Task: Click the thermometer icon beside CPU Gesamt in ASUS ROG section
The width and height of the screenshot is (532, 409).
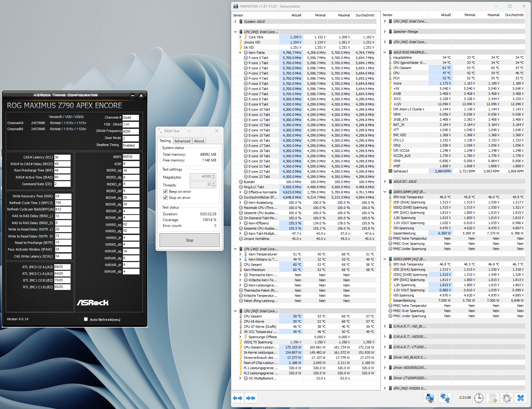Action: [x=390, y=68]
